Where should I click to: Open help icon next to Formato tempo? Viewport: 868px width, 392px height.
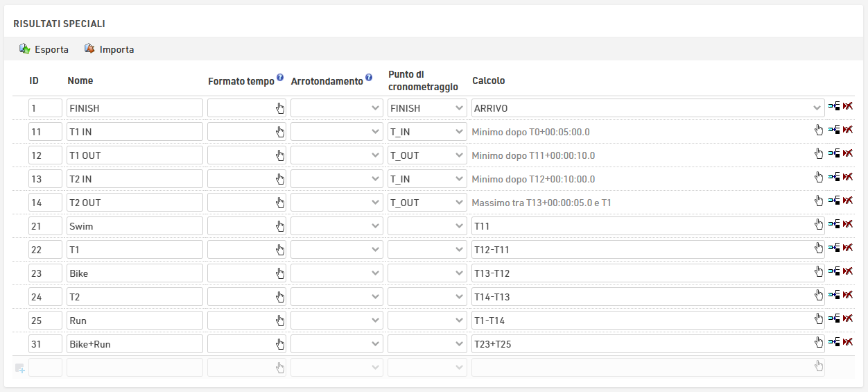[x=280, y=78]
